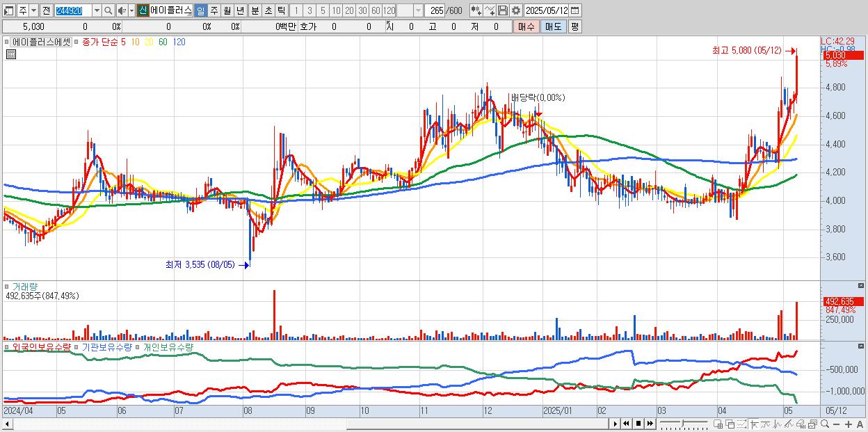Click the 평 button next to 매도
Viewport: 868px width, 432px height.
pos(574,26)
